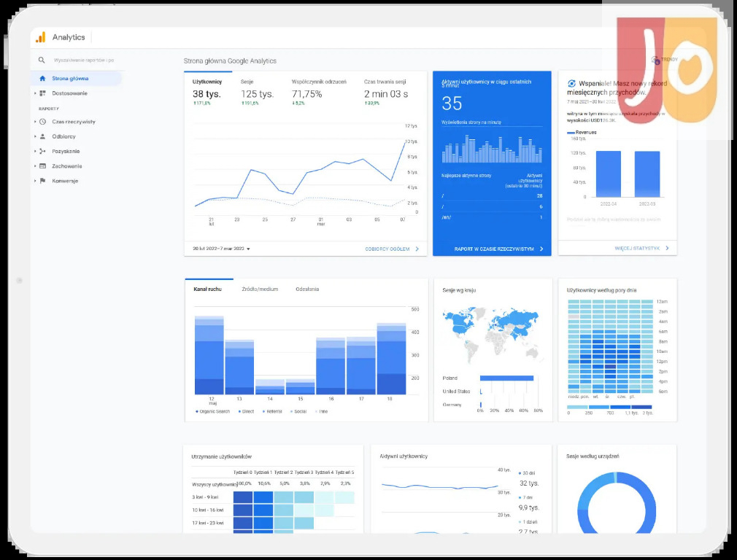Viewport: 737px width, 560px height.
Task: Click arrow next to RAPORT W CZASIE RZECZYWISTYM
Action: (541, 249)
